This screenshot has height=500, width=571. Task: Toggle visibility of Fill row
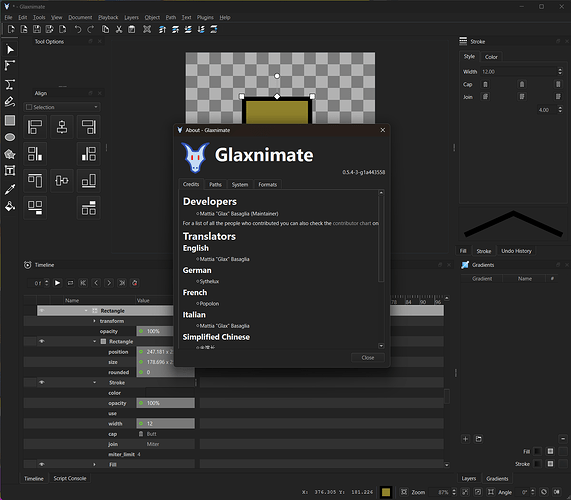42,464
